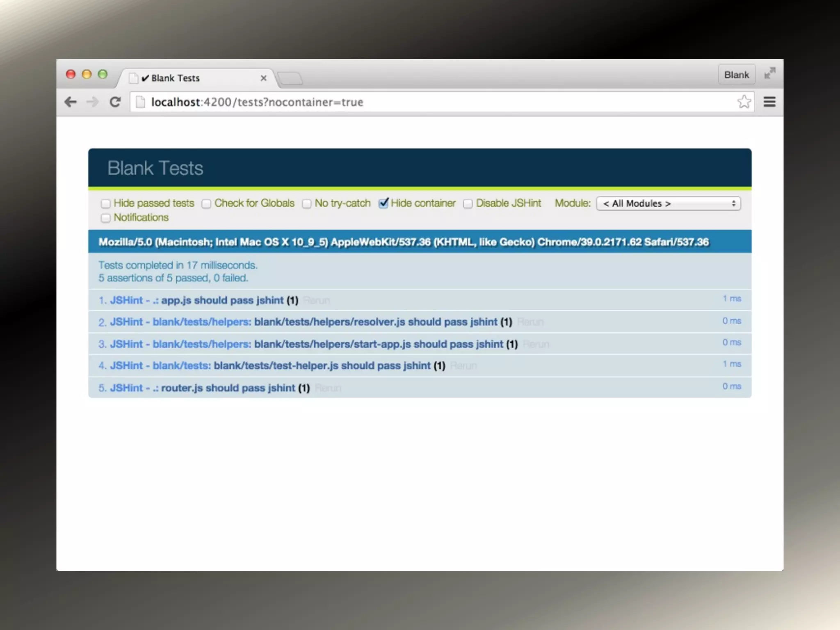Click the browser back arrow
Viewport: 840px width, 630px height.
click(x=71, y=102)
